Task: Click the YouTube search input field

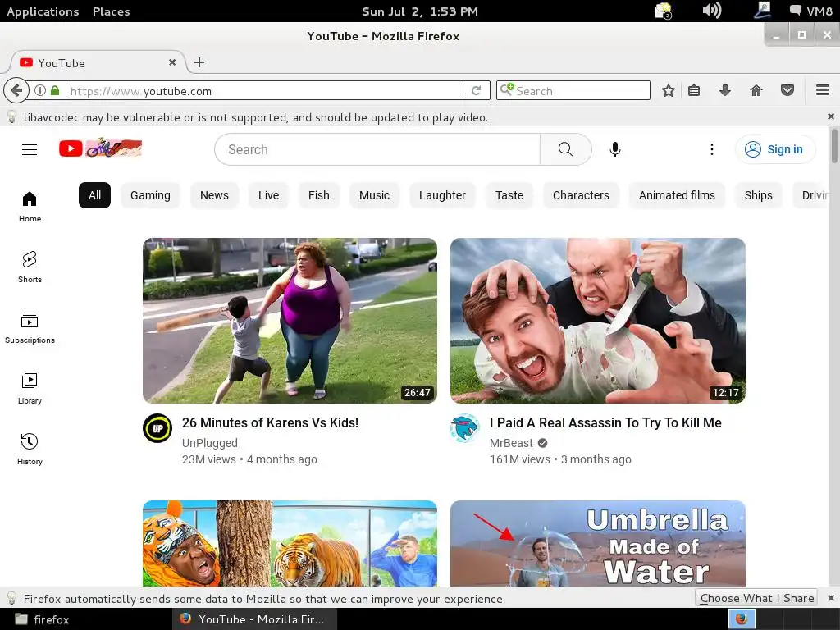Action: point(377,149)
